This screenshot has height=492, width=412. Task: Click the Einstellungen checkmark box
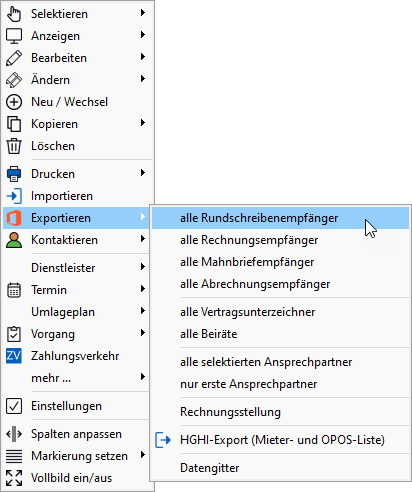coord(14,406)
